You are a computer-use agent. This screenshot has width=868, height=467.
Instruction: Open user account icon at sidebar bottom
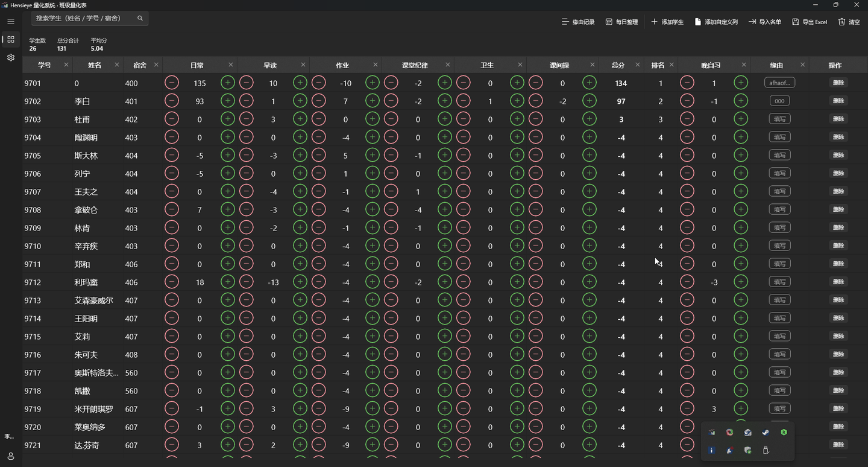tap(10, 456)
